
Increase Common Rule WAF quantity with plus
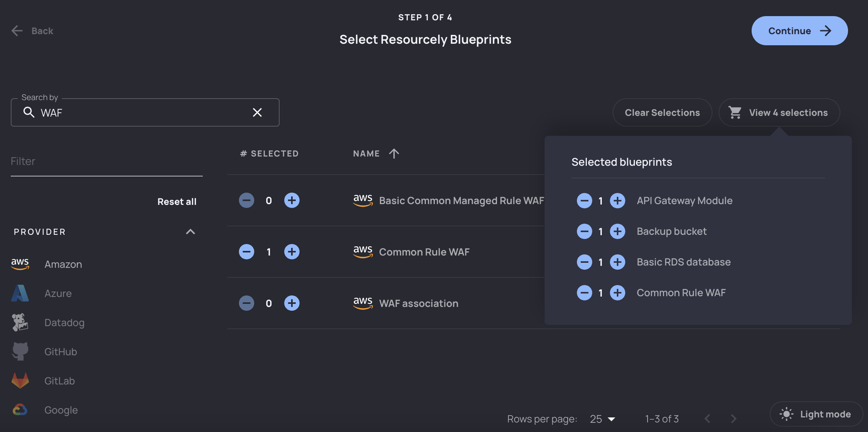[x=292, y=252]
